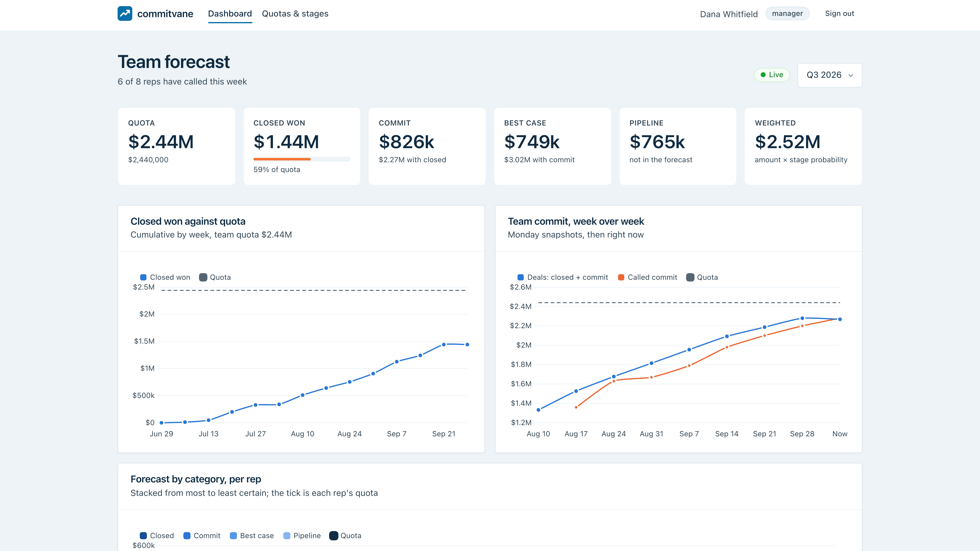Open the Dashboard tab
Screen dimensions: 980x551
point(230,14)
